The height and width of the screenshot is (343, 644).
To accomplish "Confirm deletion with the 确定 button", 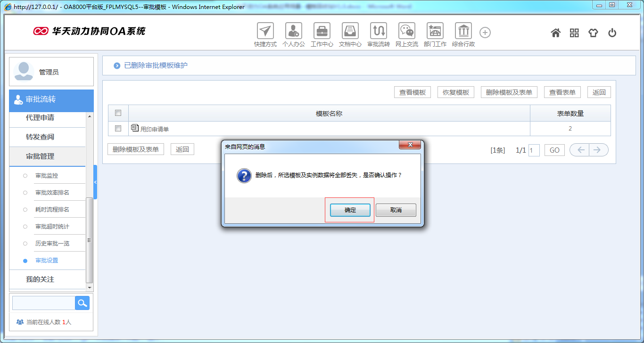I will 350,210.
